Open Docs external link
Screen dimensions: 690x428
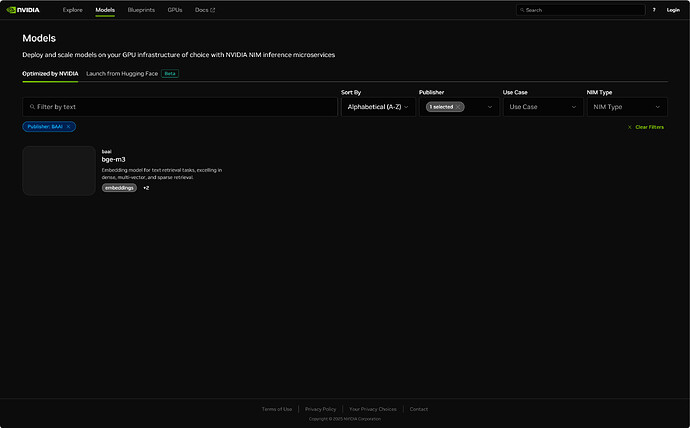pos(205,10)
